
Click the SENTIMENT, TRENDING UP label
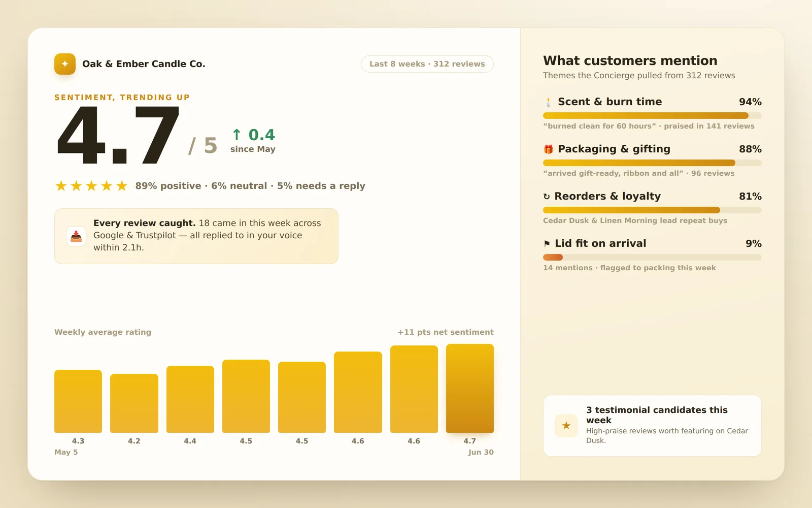122,97
